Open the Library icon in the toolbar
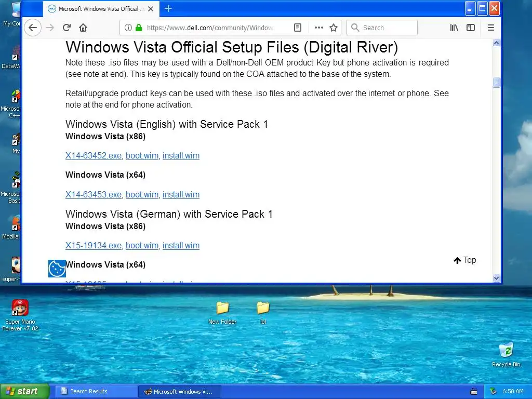Image resolution: width=532 pixels, height=399 pixels. click(x=454, y=28)
